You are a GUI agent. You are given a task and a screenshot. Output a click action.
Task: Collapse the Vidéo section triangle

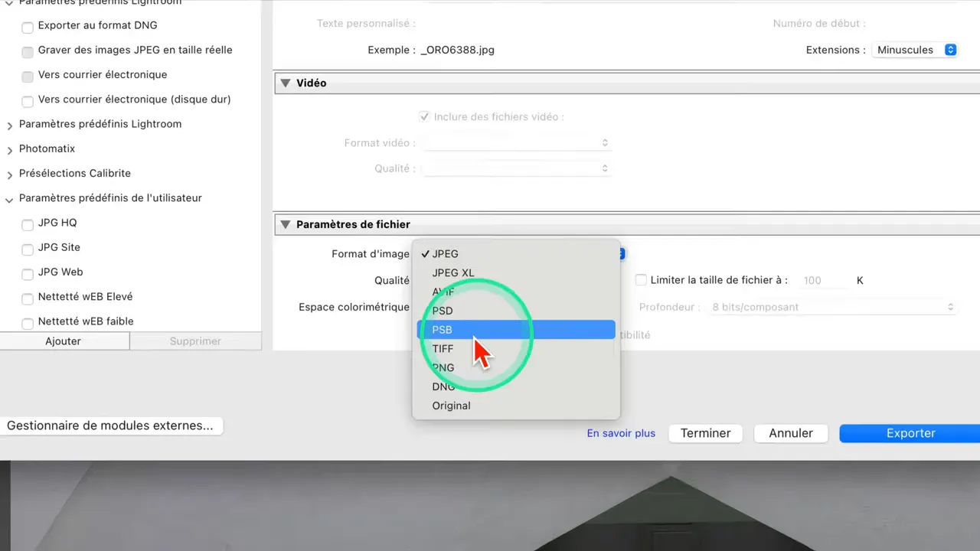(x=285, y=83)
